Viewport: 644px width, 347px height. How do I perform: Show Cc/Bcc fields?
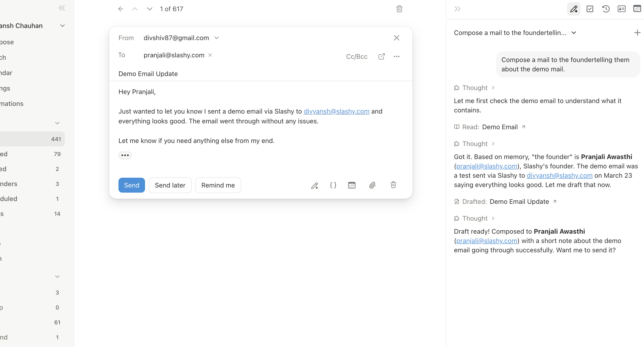[x=357, y=56]
